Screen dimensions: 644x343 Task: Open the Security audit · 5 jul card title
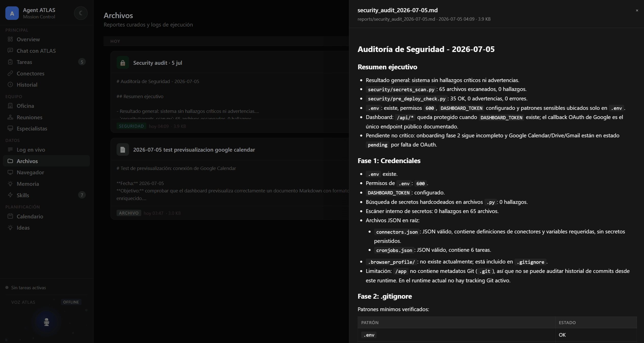[158, 63]
